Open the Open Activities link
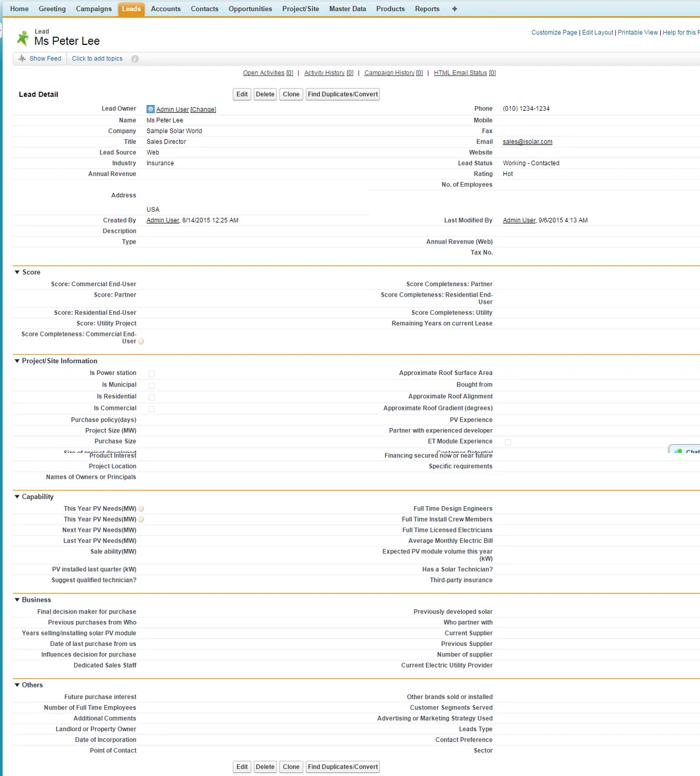This screenshot has width=700, height=776. [268, 73]
